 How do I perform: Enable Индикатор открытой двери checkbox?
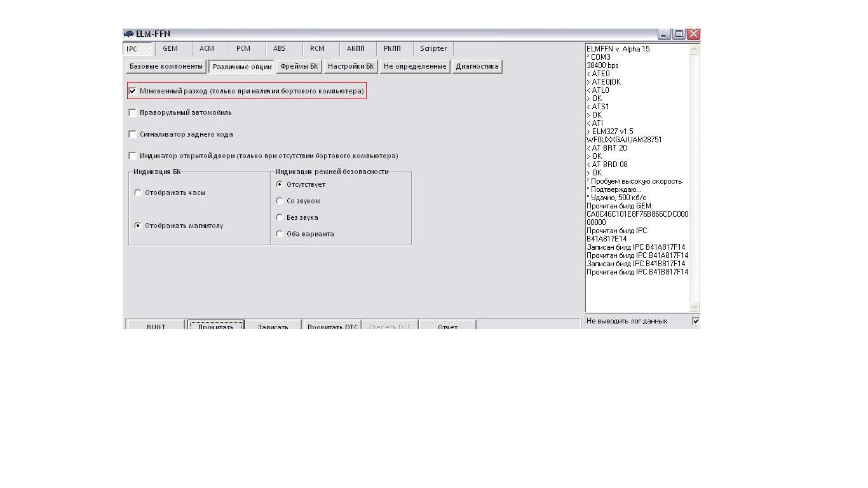[132, 156]
